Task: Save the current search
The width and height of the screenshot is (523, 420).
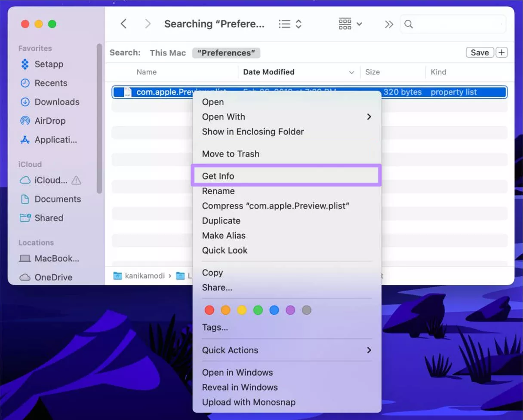Action: coord(480,52)
